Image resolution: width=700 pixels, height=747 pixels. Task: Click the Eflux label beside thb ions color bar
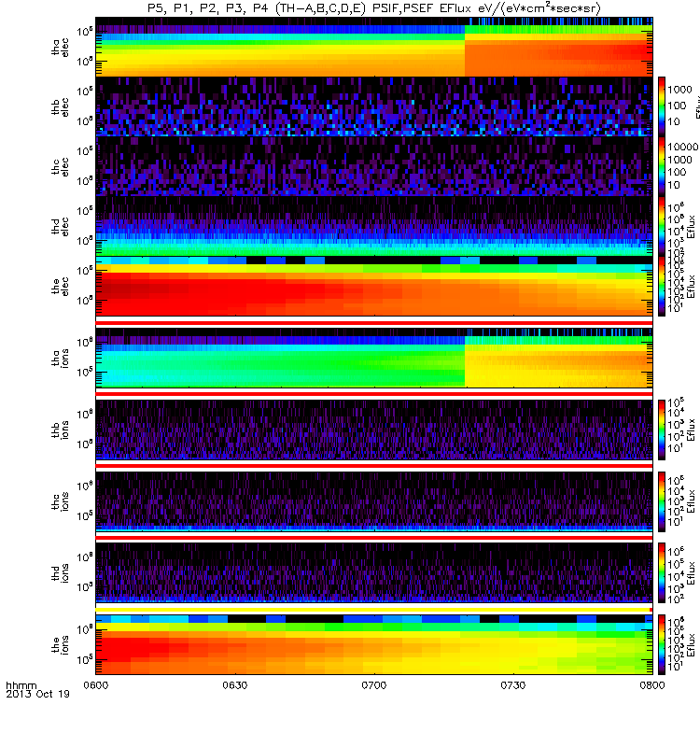[692, 430]
